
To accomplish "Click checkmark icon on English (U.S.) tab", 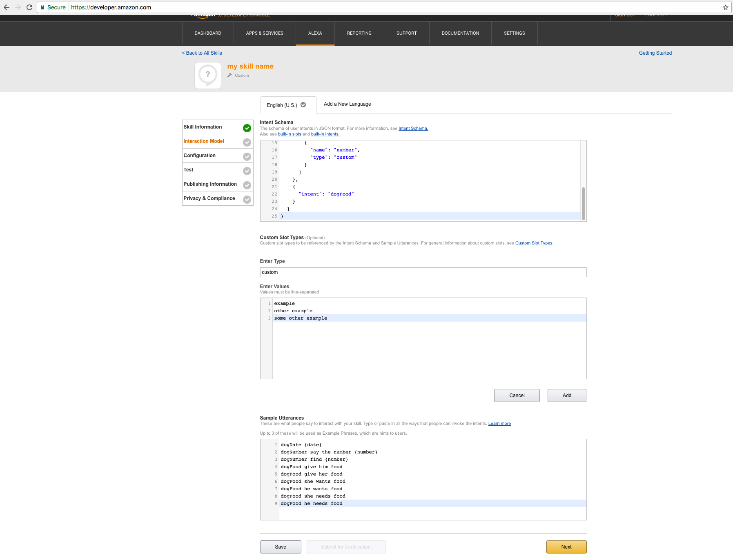I will point(303,105).
